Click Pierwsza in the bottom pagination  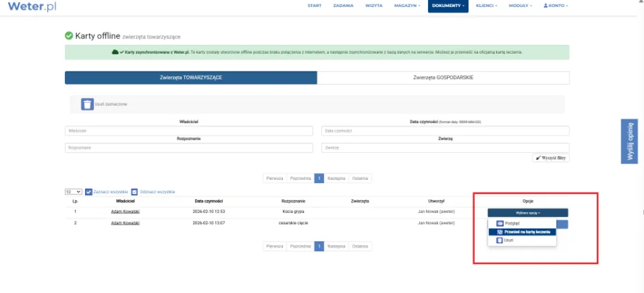[275, 246]
